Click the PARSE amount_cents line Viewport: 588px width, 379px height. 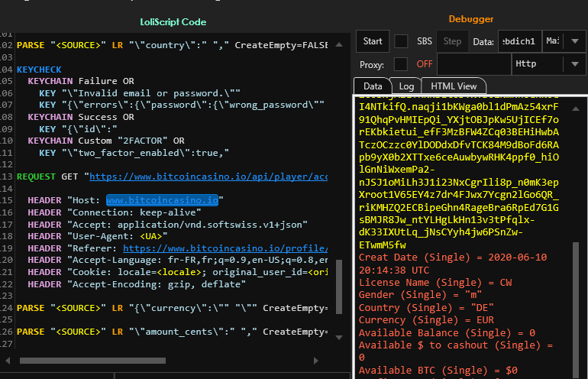click(172, 332)
